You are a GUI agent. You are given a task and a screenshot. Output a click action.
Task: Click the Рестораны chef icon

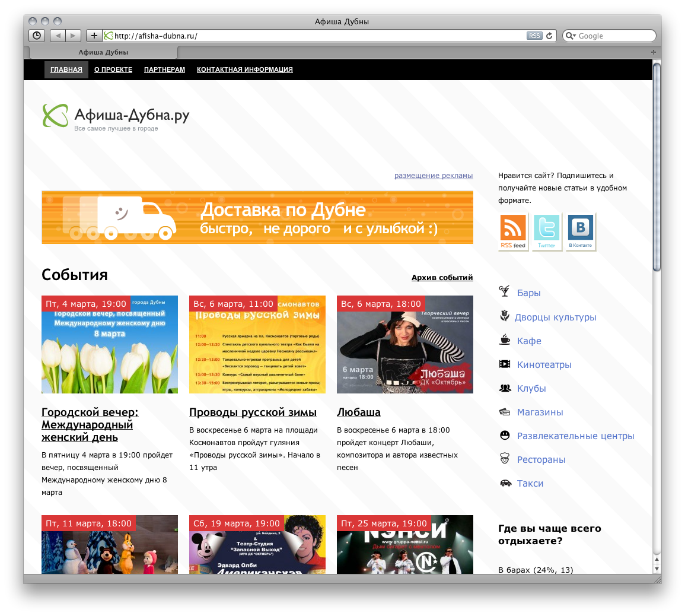click(x=505, y=459)
